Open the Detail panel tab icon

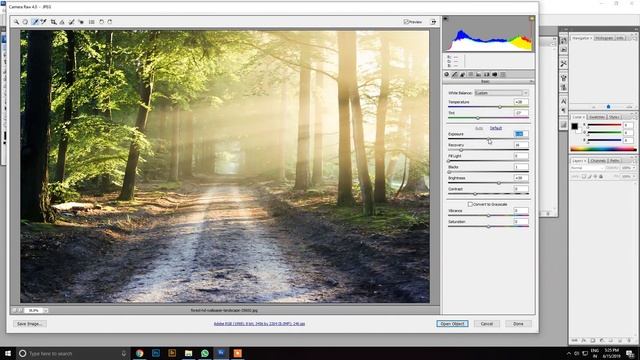pyautogui.click(x=462, y=74)
